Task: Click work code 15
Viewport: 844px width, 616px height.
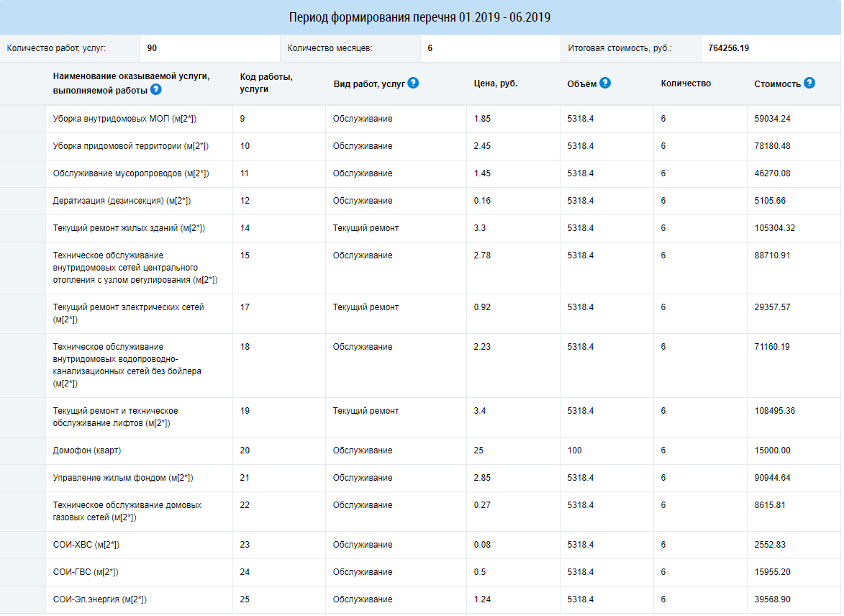Action: (245, 255)
